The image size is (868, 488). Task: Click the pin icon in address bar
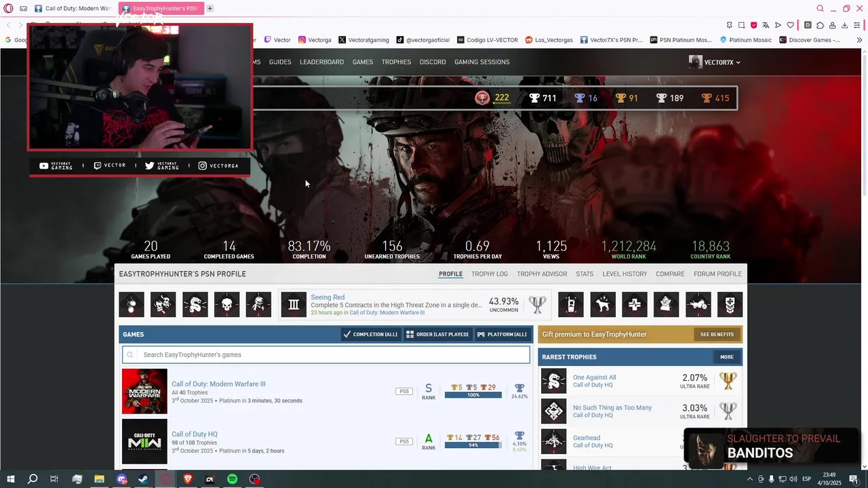point(729,25)
